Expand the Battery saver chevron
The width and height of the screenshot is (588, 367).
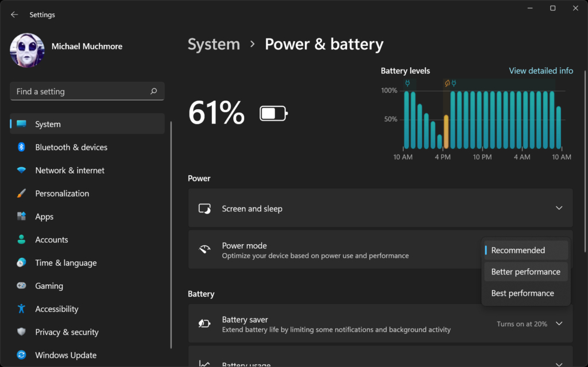(559, 323)
